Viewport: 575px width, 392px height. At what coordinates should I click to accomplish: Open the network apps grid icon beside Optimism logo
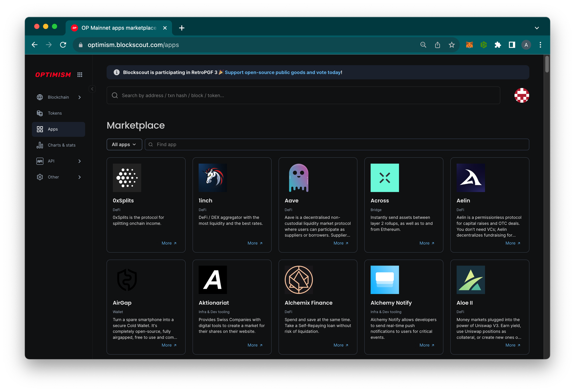(x=80, y=75)
